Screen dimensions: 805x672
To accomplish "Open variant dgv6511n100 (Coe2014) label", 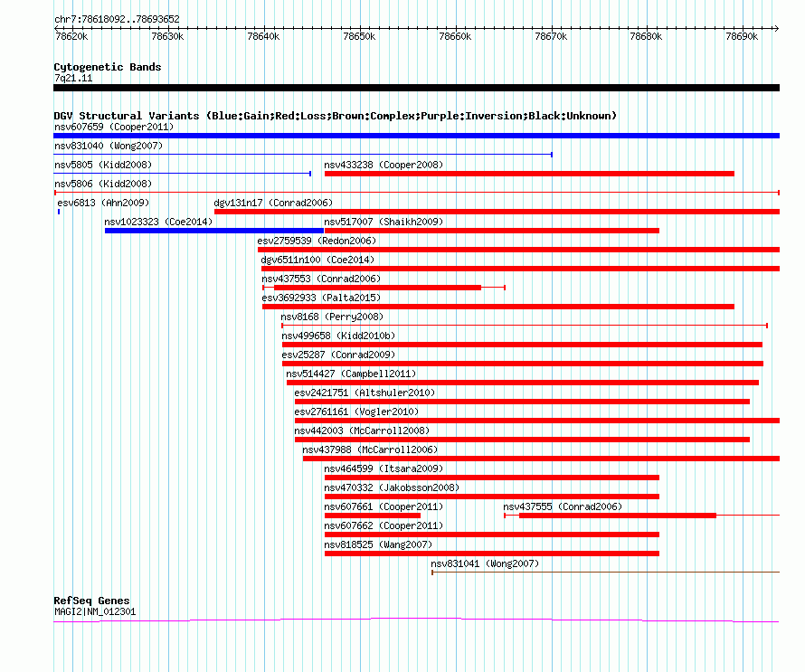I will point(317,260).
